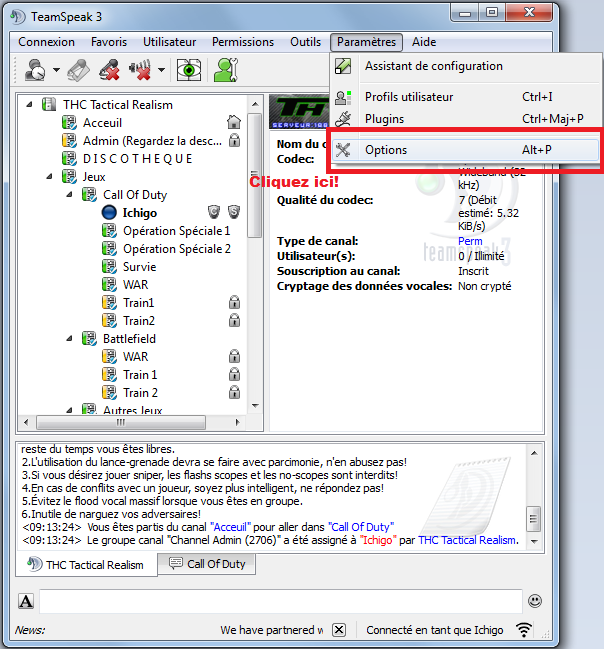Image resolution: width=604 pixels, height=649 pixels.
Task: Click the contacts wrench toolbar icon
Action: [226, 70]
